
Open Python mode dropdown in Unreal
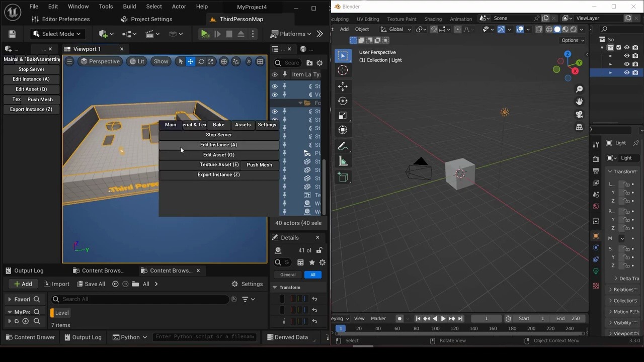coord(130,337)
